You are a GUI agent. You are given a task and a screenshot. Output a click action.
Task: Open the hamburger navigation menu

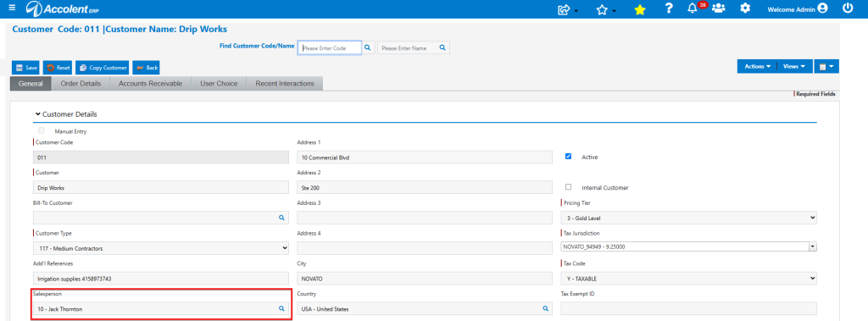click(12, 8)
